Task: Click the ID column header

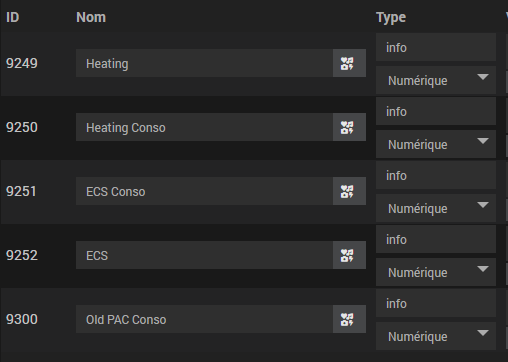Action: coord(13,17)
